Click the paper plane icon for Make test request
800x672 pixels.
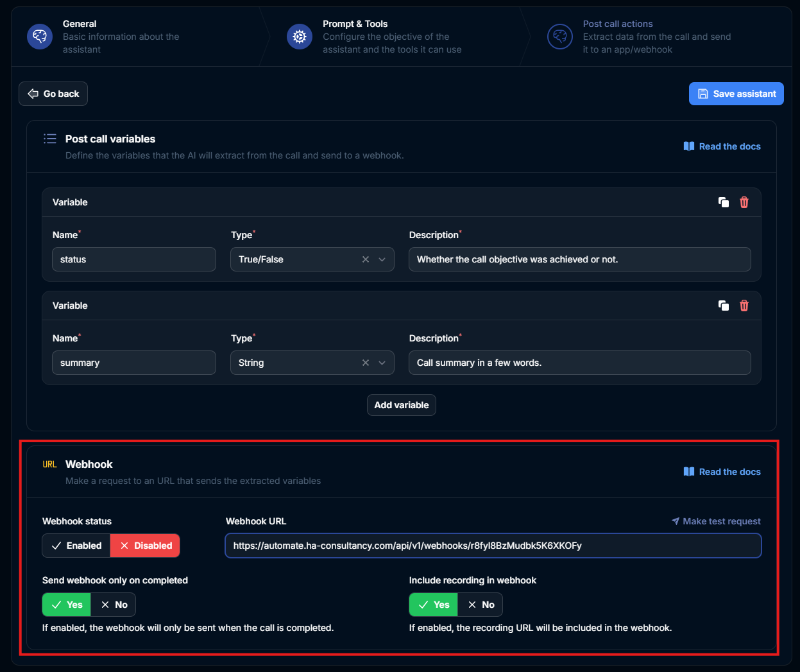coord(675,521)
